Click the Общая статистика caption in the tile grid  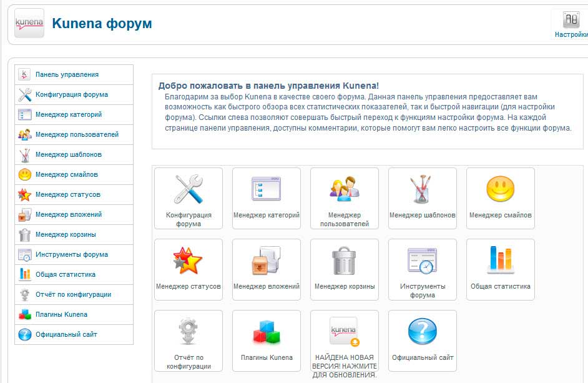coord(500,287)
